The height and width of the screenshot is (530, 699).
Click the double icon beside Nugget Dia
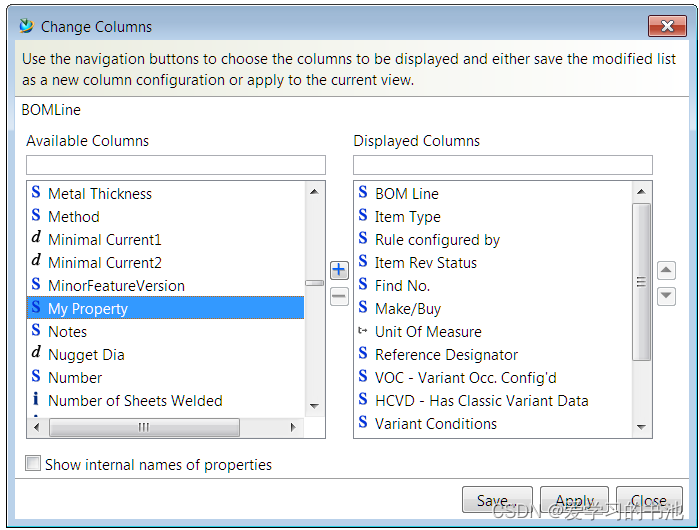tap(36, 354)
